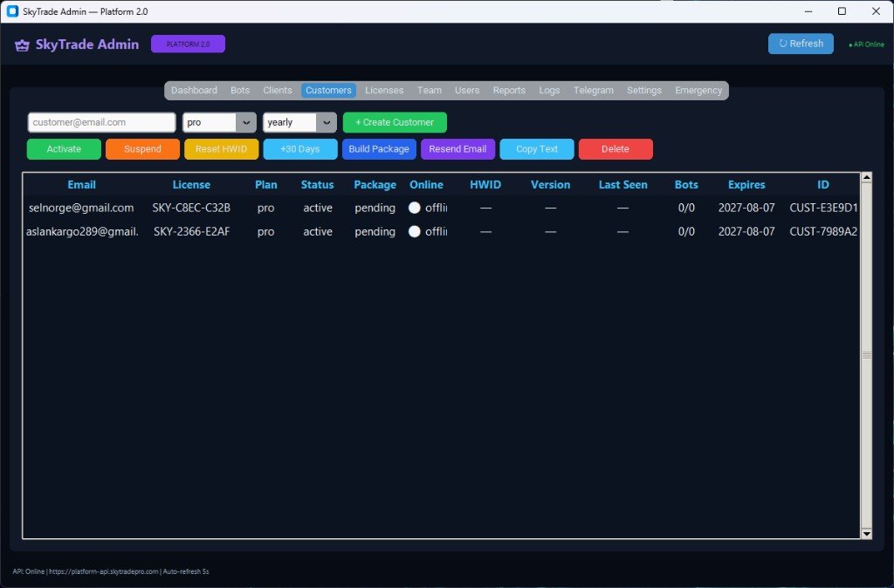Viewport: 894px width, 588px height.
Task: Click offline status dot for selnorge@gmail.com
Action: tap(415, 208)
